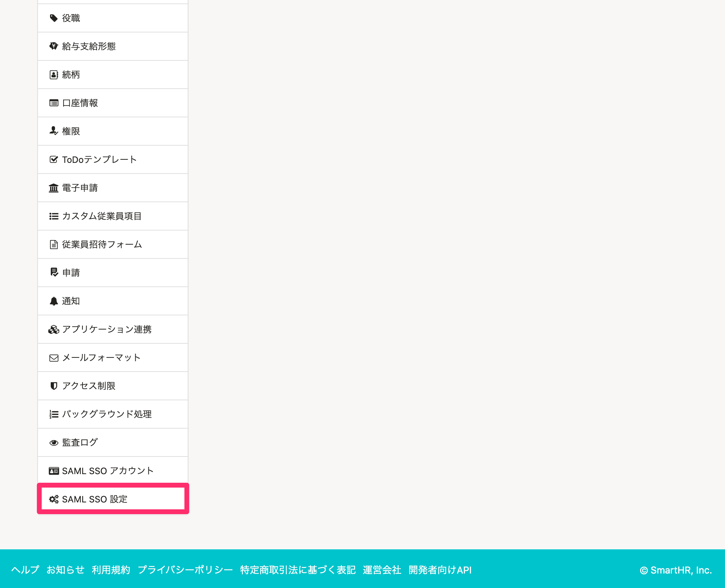
Task: Click the ID card icon beside SAML SSO アカウント
Action: [x=53, y=471]
